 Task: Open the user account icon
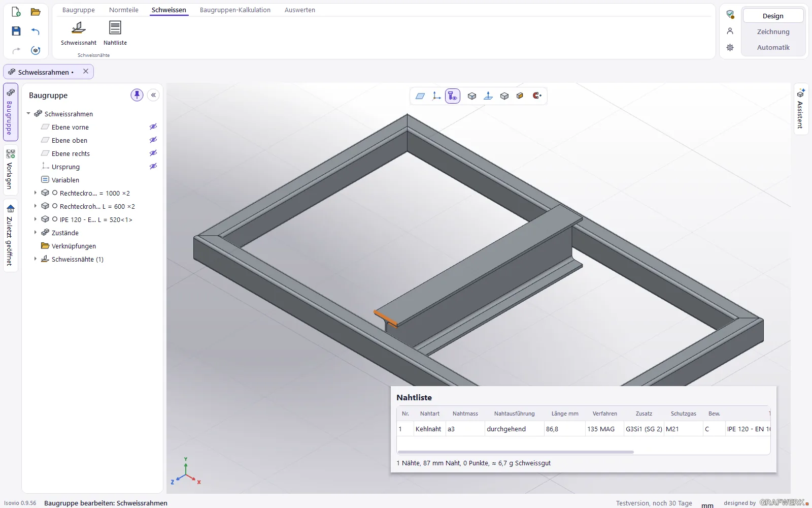pos(730,31)
